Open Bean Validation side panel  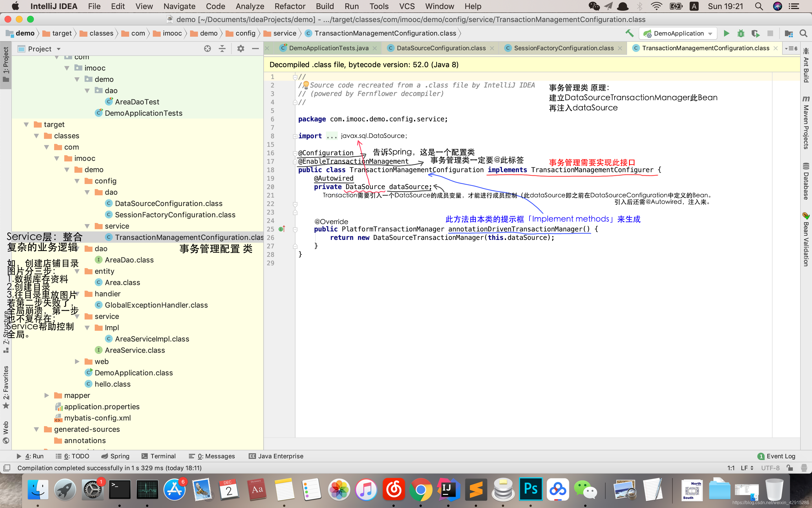coord(806,239)
